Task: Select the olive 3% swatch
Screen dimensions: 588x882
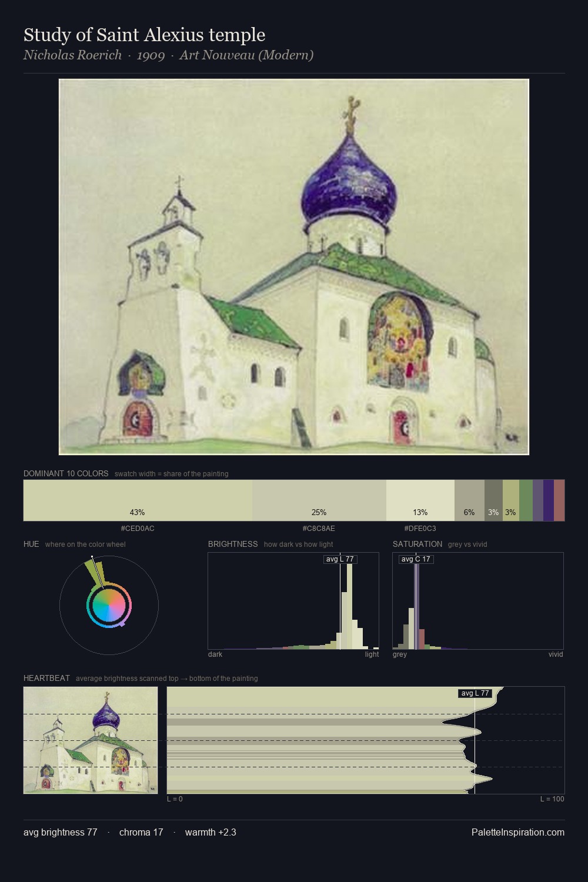Action: pyautogui.click(x=511, y=500)
